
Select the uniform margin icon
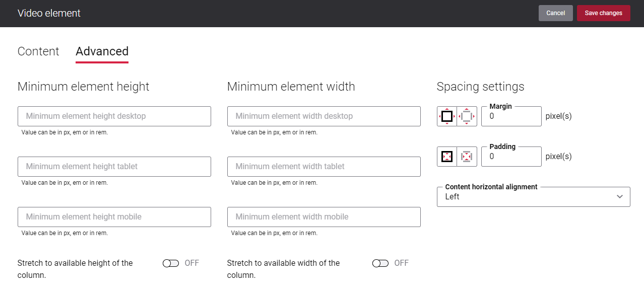point(447,116)
